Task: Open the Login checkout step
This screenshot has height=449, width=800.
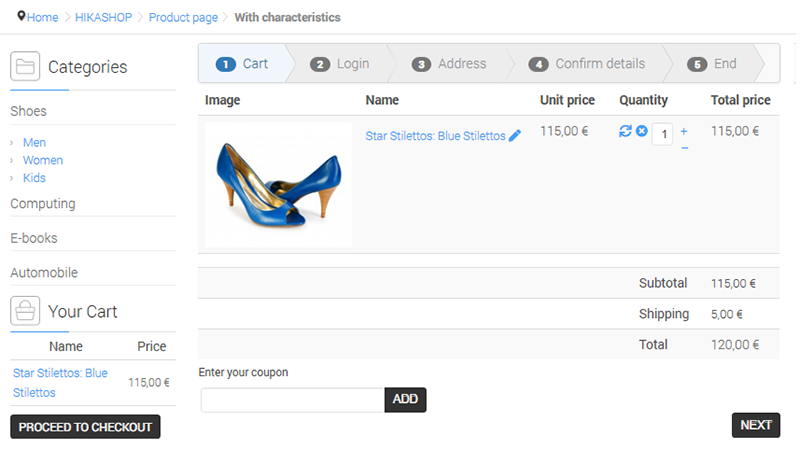Action: [x=340, y=64]
